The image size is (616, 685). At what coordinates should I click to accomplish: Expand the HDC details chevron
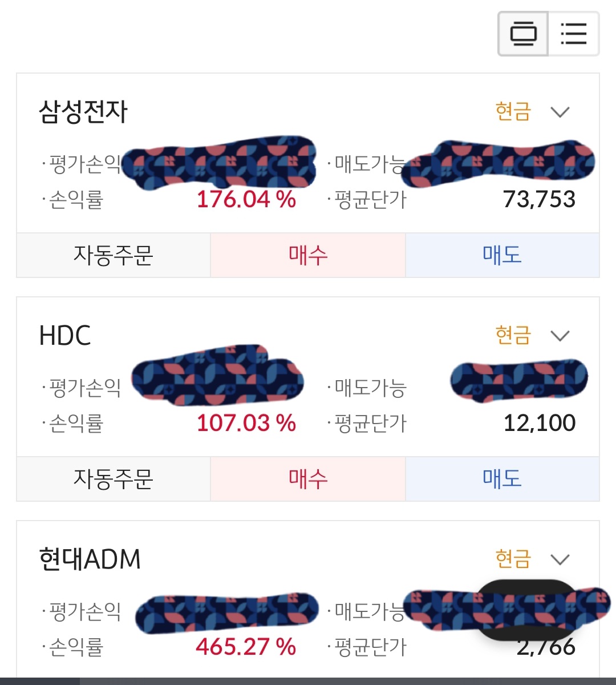[x=560, y=336]
